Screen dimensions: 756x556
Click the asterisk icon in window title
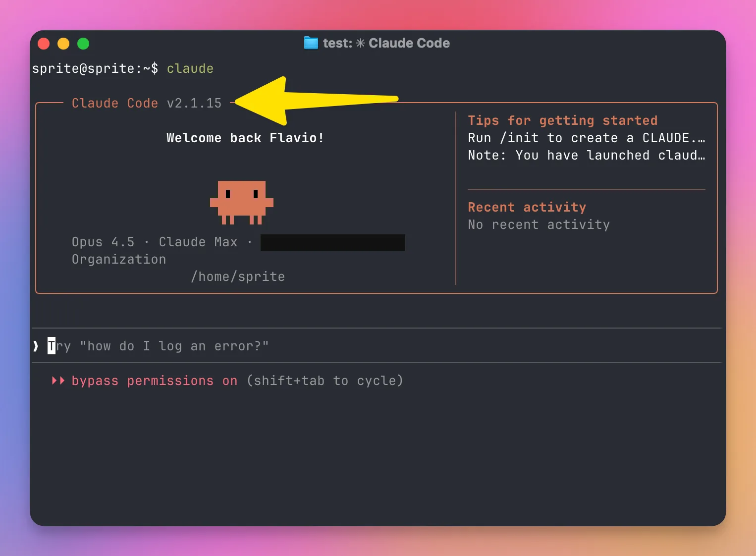pyautogui.click(x=360, y=43)
